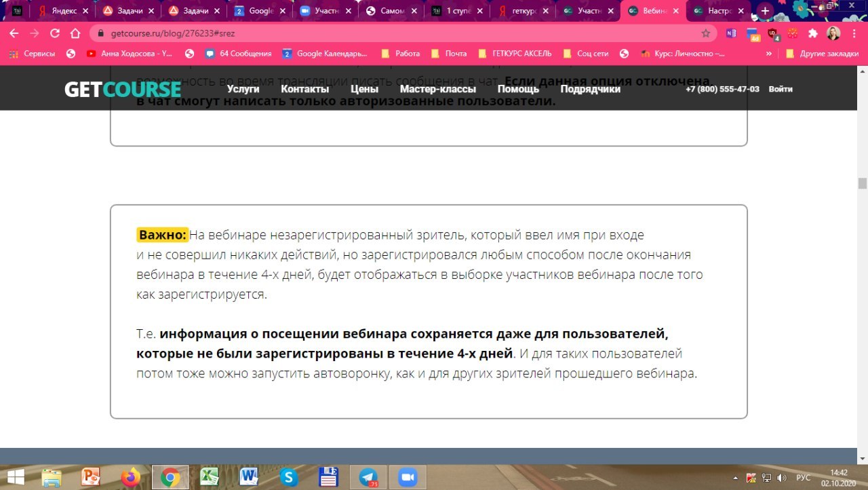Screen dimensions: 868x490
Task: Open the Цены menu item
Action: tap(364, 89)
